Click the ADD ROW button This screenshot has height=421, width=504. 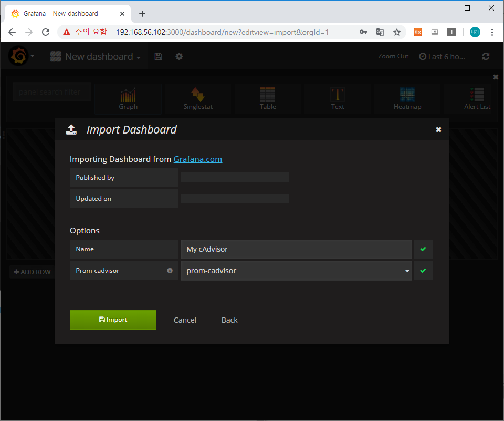coord(32,272)
